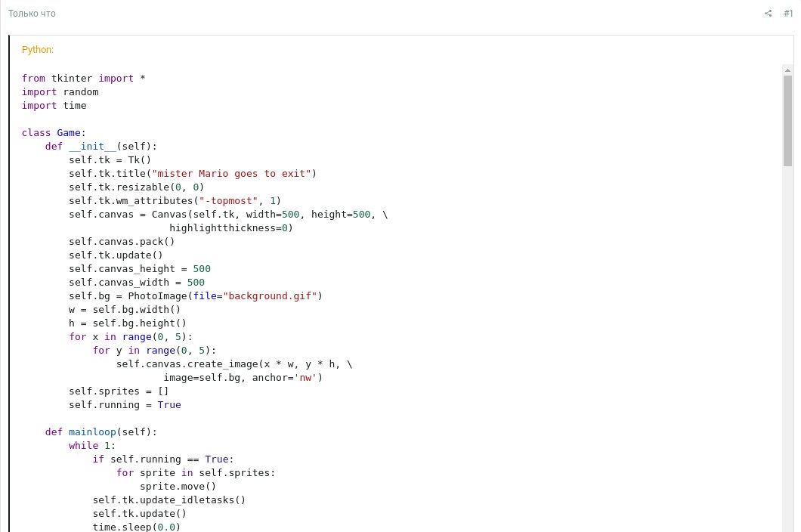
Task: Click the "mister Mario goes to exit" string
Action: coord(231,174)
